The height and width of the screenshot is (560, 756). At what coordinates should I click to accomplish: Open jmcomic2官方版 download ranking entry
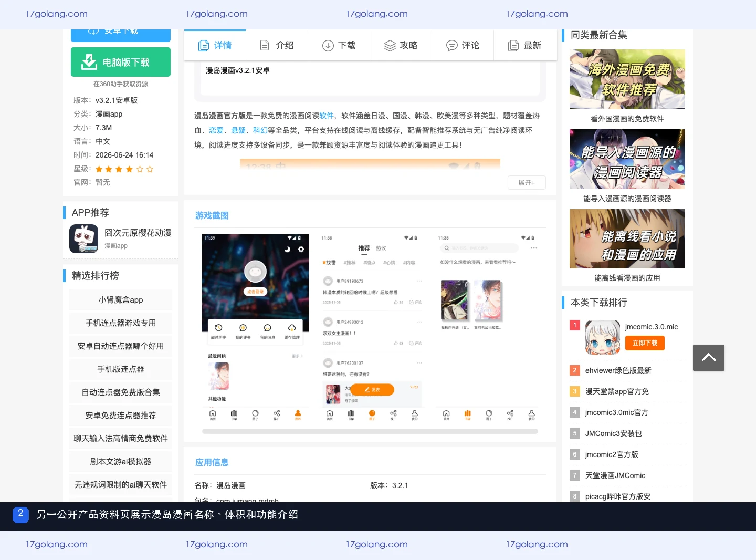(612, 454)
